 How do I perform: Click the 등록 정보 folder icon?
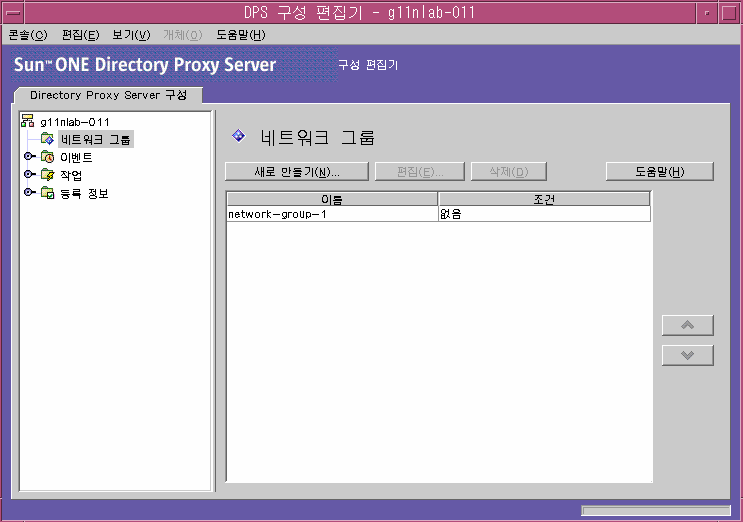pyautogui.click(x=47, y=193)
